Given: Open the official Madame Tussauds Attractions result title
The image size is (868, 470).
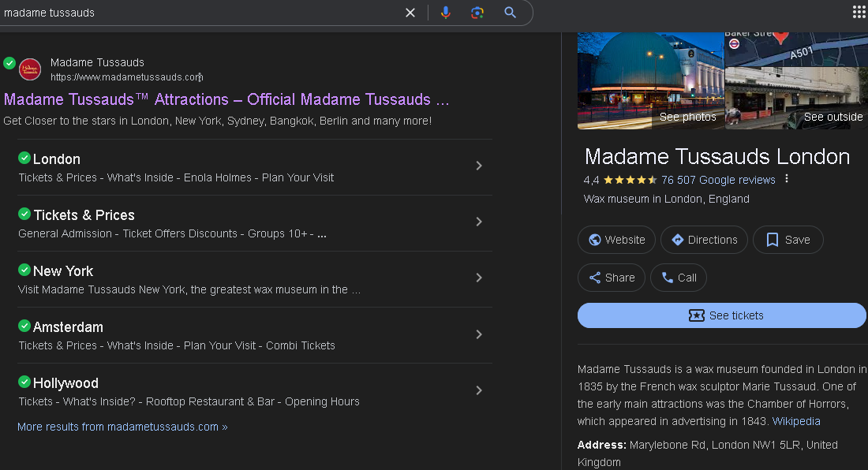Looking at the screenshot, I should (226, 99).
